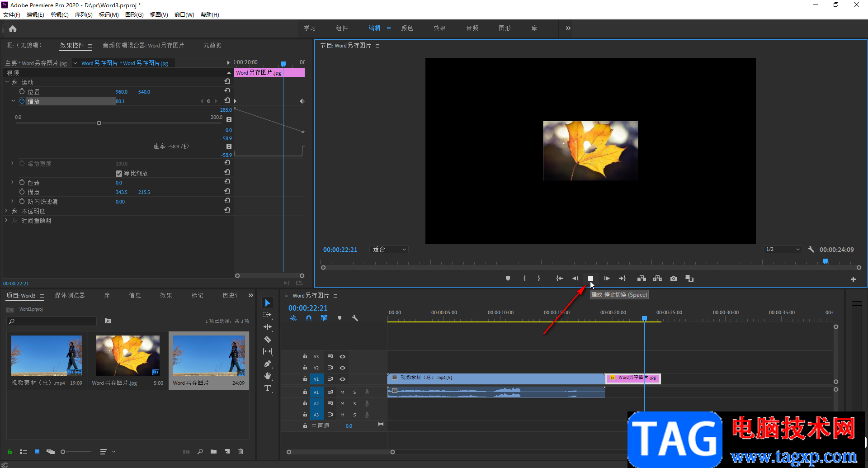
Task: Adjust project thumbnail size slider
Action: click(63, 452)
